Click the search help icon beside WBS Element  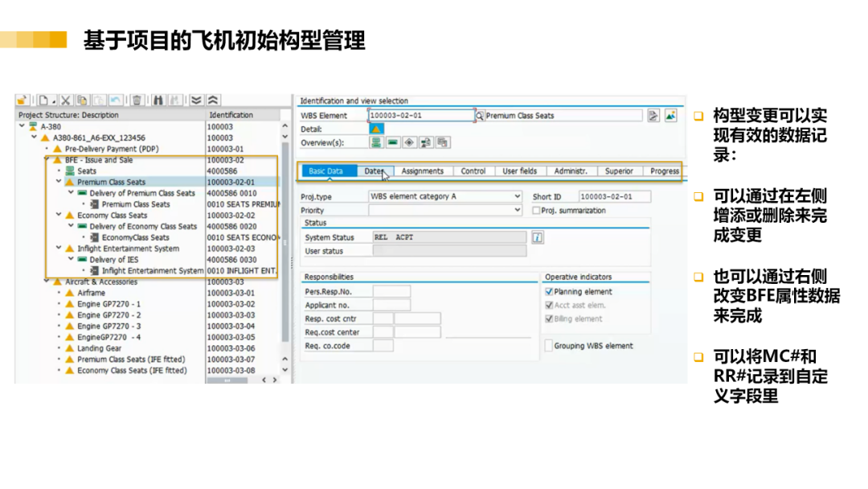click(x=479, y=116)
